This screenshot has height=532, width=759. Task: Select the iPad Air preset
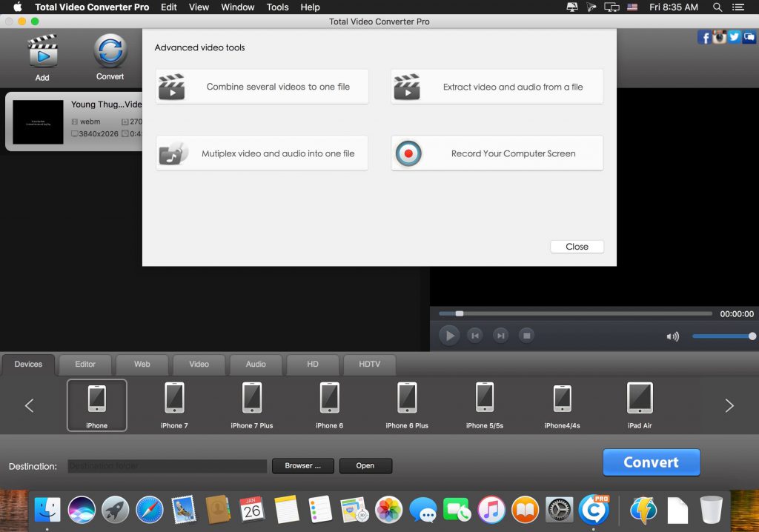pyautogui.click(x=639, y=404)
